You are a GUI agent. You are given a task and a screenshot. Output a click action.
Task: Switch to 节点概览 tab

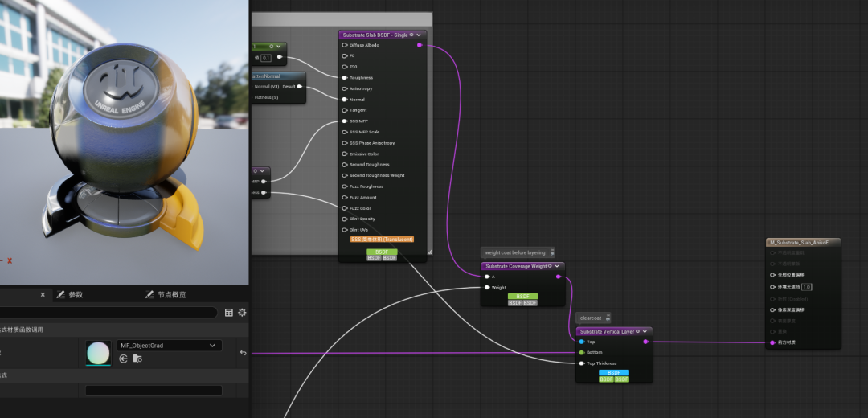pyautogui.click(x=166, y=294)
